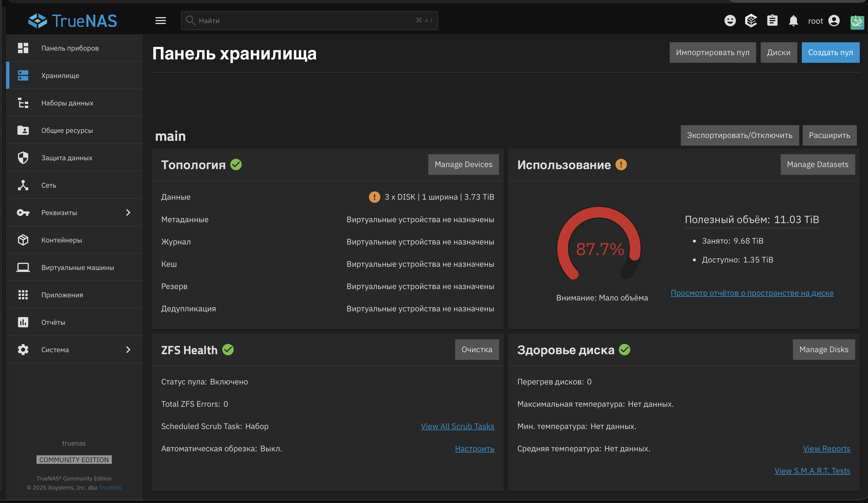This screenshot has height=503, width=868.
Task: Toggle the hamburger sidebar menu icon
Action: click(161, 21)
